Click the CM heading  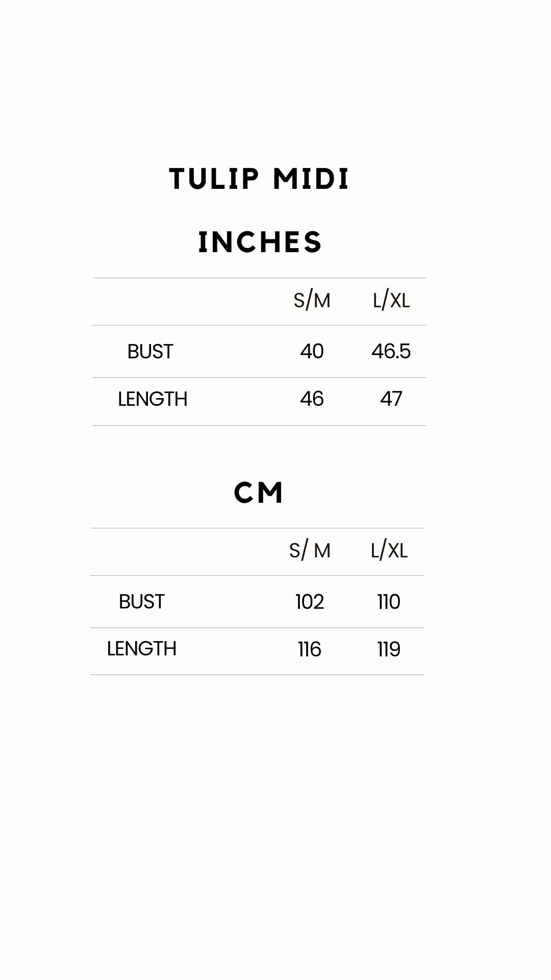(259, 493)
